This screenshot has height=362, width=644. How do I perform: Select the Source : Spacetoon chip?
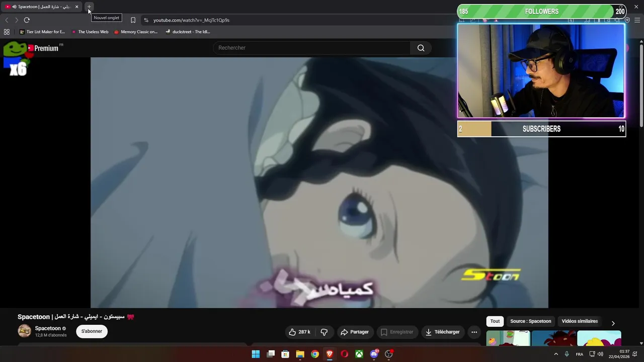coord(530,321)
